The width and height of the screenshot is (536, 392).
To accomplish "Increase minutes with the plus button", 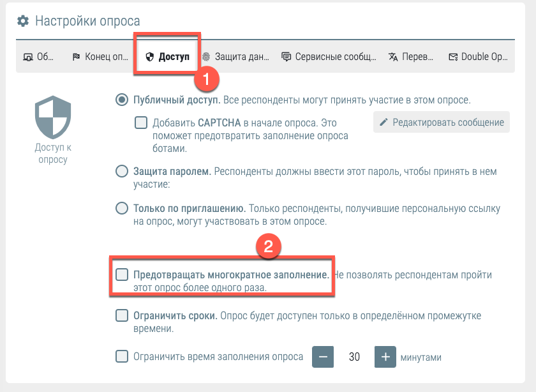I will coord(385,357).
